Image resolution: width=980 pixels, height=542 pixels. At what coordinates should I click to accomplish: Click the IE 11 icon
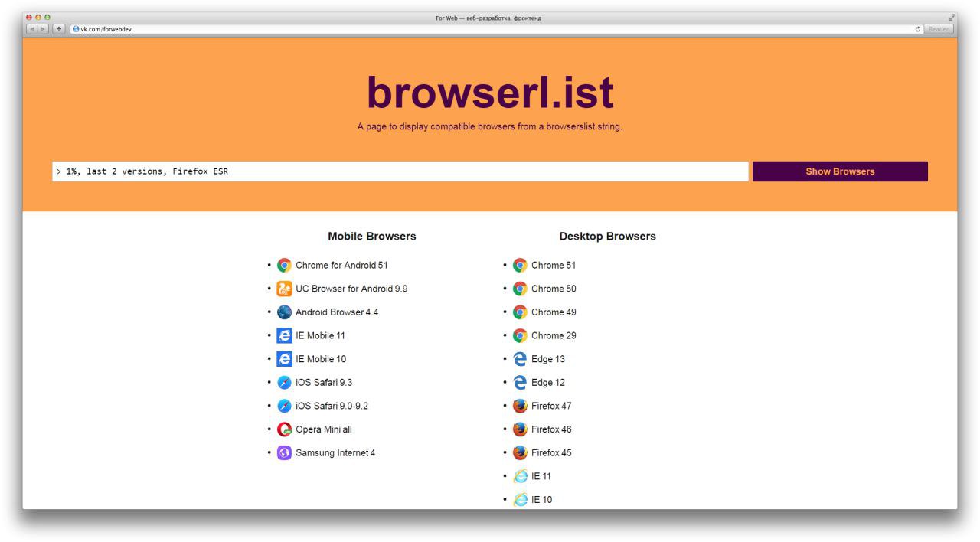pyautogui.click(x=520, y=476)
